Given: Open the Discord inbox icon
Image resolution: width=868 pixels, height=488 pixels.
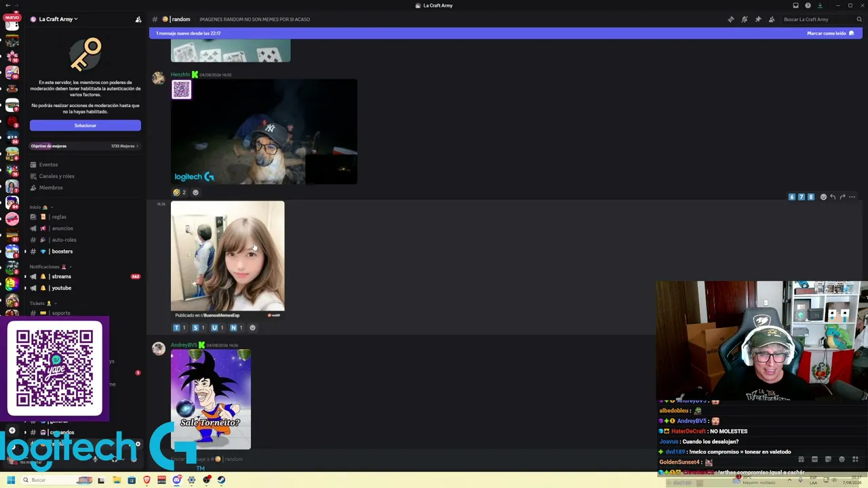Looking at the screenshot, I should click(795, 5).
